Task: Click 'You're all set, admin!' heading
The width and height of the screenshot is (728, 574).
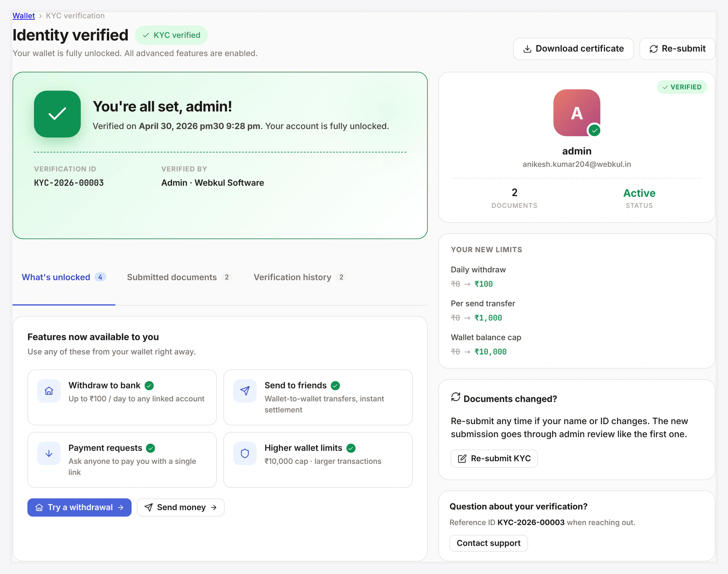Action: 162,107
